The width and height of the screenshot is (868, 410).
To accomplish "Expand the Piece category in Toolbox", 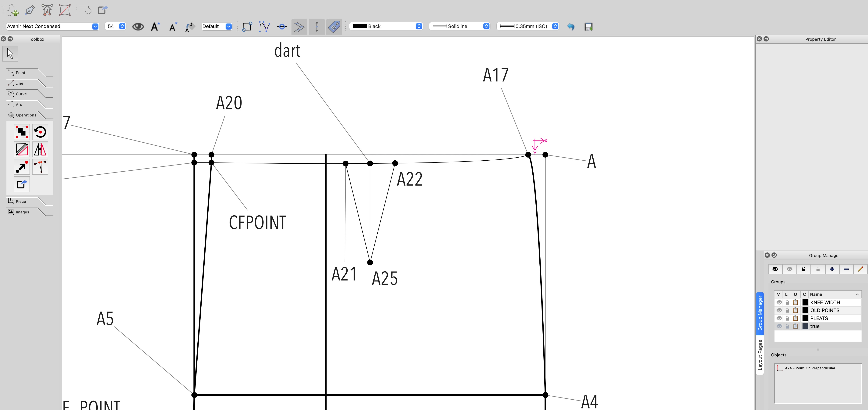I will coord(21,201).
